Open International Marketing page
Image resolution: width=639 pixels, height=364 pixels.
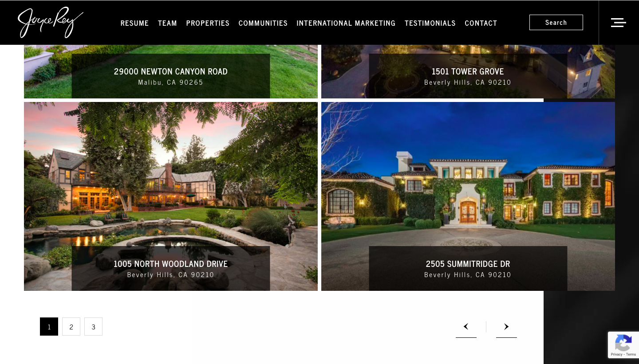[346, 23]
